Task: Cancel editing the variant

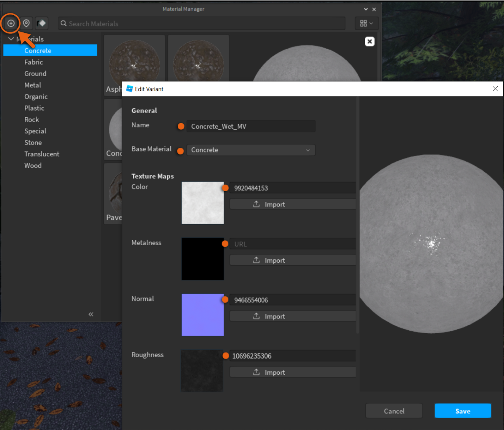Action: (x=394, y=411)
